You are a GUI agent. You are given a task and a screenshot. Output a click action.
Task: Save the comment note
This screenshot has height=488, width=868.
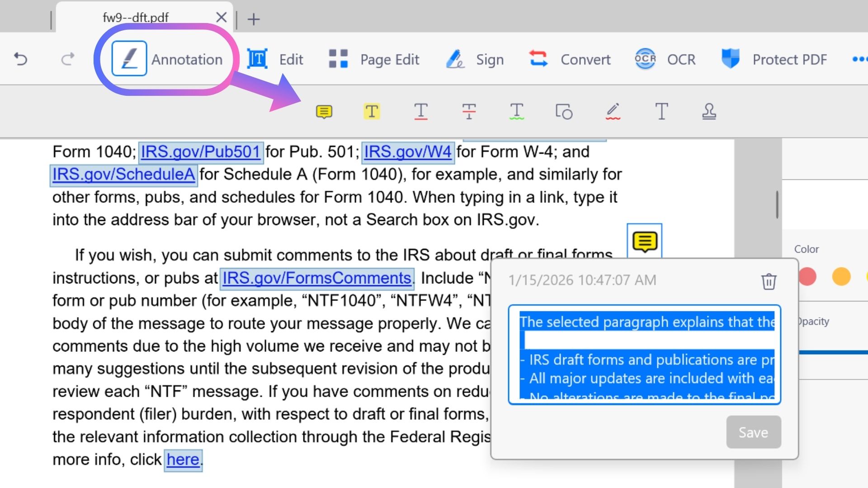(x=754, y=432)
